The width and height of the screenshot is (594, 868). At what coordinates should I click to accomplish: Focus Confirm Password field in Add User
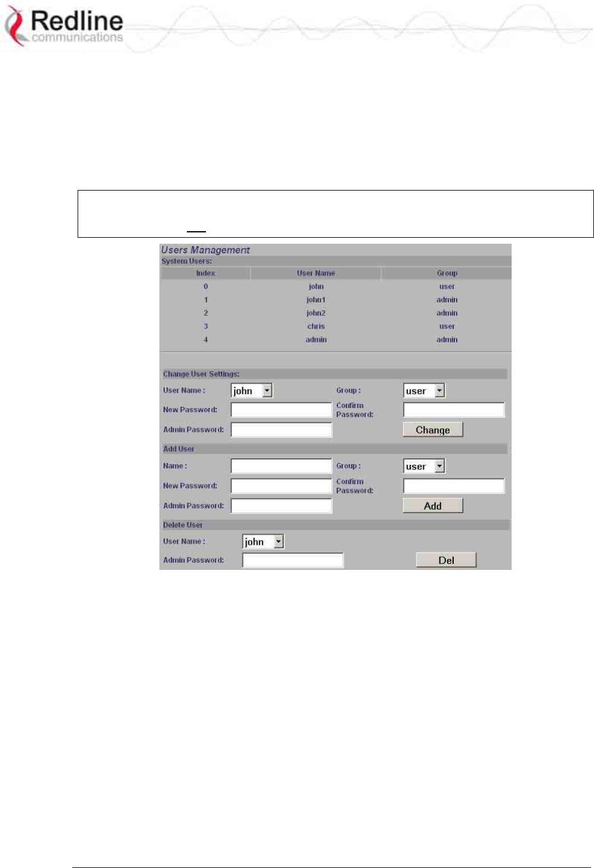454,486
